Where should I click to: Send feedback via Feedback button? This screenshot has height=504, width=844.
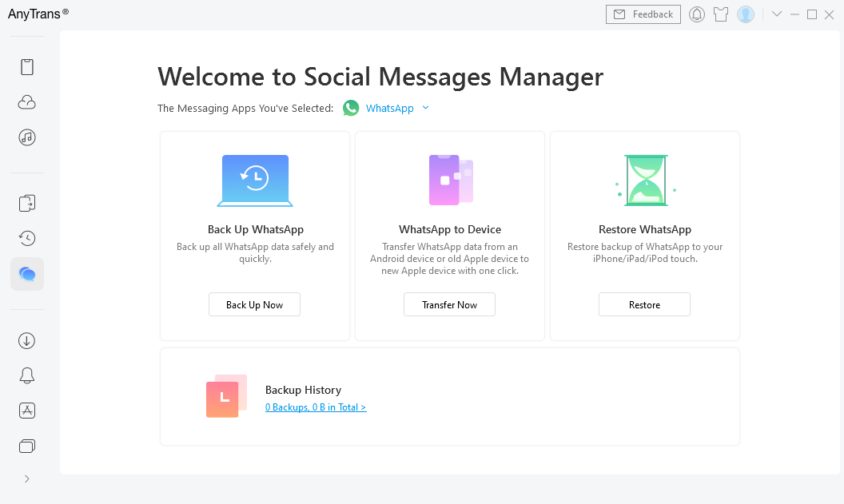pyautogui.click(x=643, y=14)
